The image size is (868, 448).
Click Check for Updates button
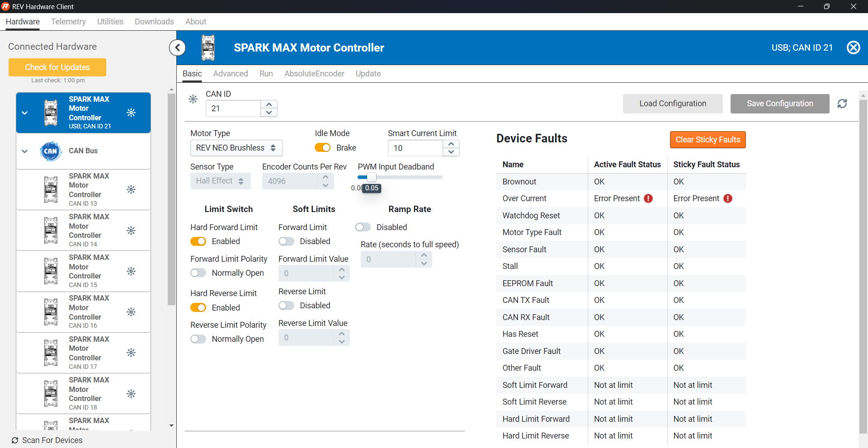(57, 67)
